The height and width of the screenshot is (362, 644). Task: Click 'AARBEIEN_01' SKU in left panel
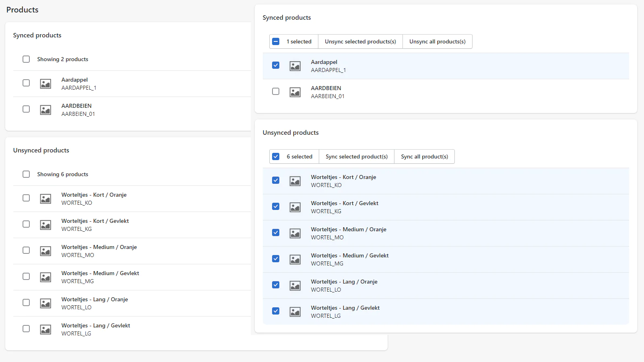click(78, 114)
